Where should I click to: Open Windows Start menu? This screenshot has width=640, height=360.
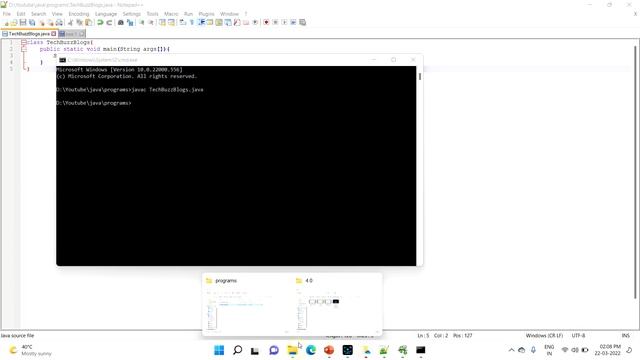point(219,350)
